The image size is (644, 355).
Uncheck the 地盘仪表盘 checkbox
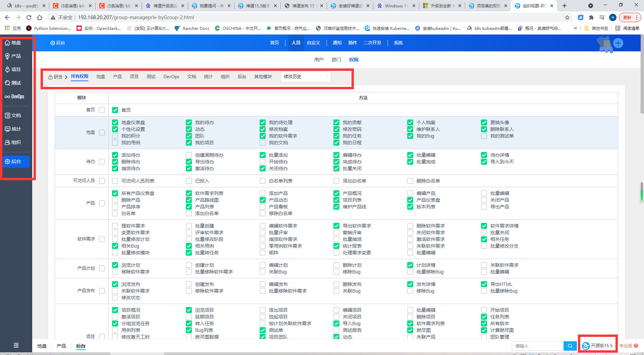[115, 122]
